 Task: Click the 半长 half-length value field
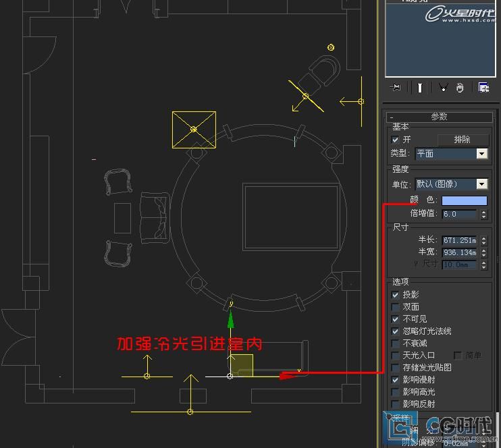[x=459, y=240]
